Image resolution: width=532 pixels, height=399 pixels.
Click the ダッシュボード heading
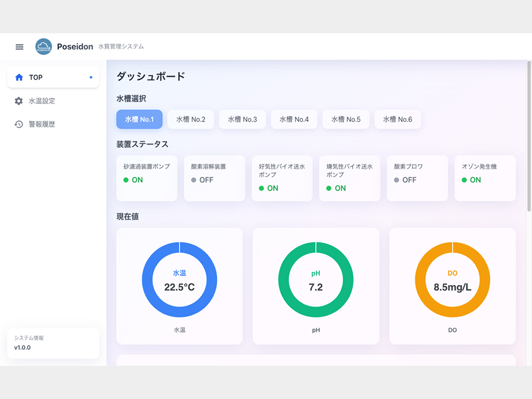[x=151, y=76]
